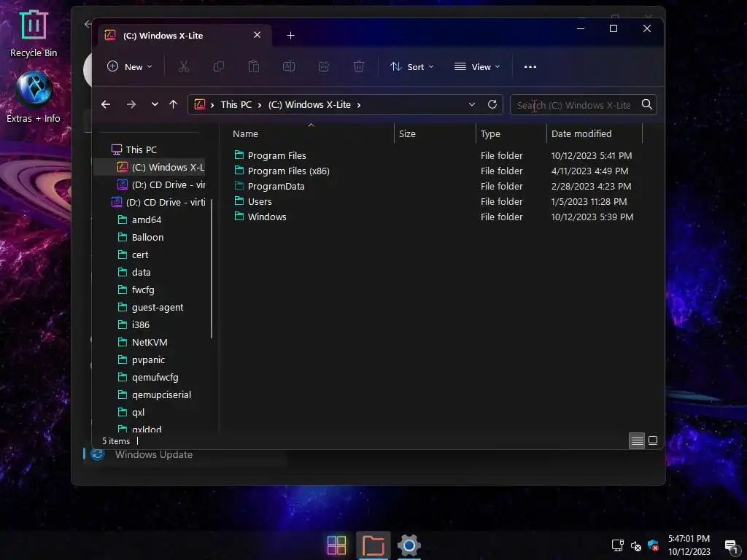747x560 pixels.
Task: Go up one folder level
Action: coord(174,104)
